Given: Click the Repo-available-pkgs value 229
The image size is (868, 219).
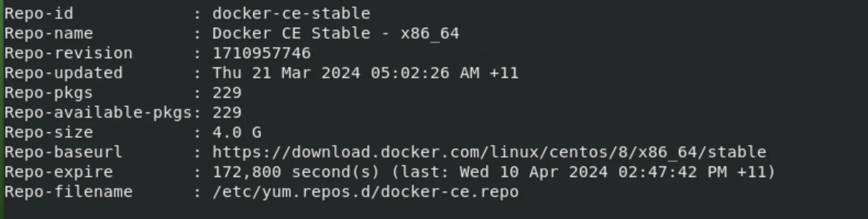Looking at the screenshot, I should [227, 112].
